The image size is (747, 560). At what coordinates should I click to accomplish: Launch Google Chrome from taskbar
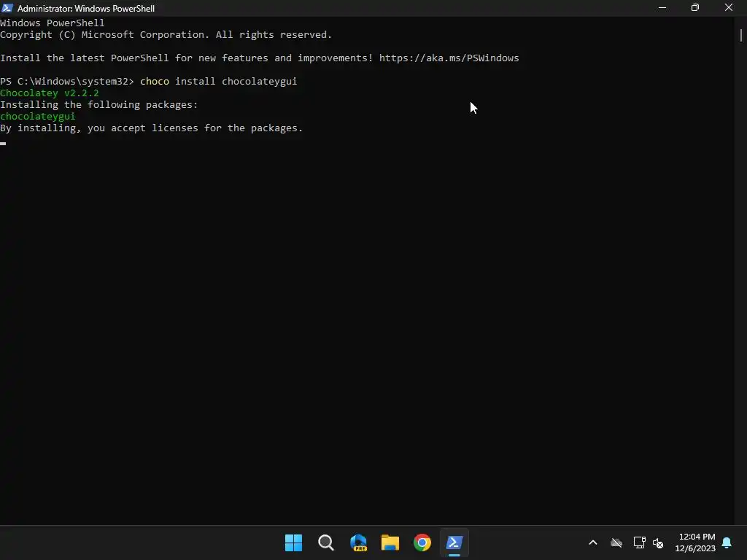tap(422, 542)
